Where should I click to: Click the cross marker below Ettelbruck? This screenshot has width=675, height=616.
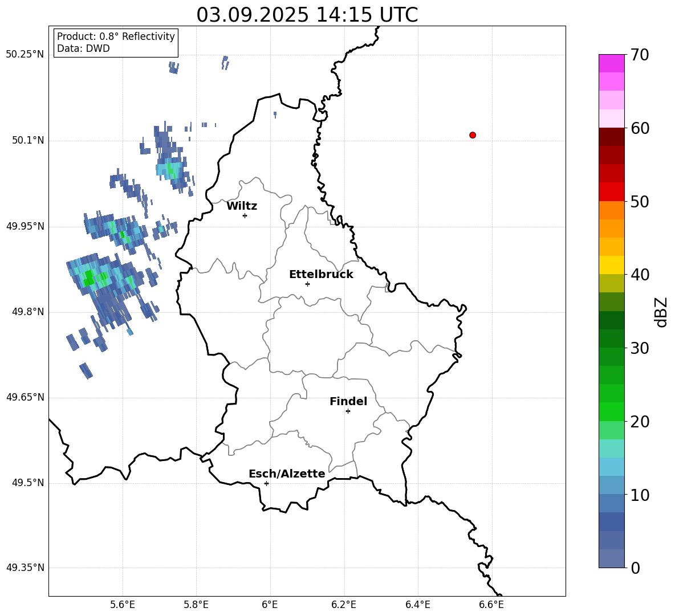(307, 284)
